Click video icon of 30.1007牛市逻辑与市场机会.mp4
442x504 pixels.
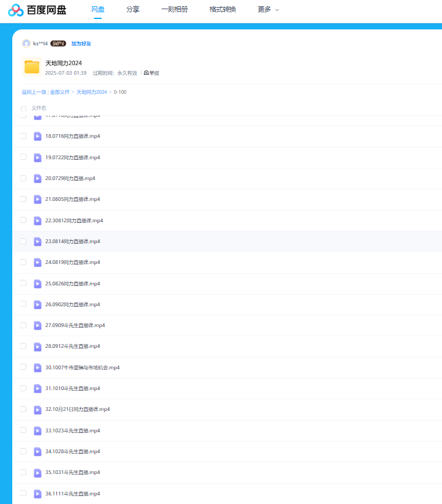(x=37, y=367)
